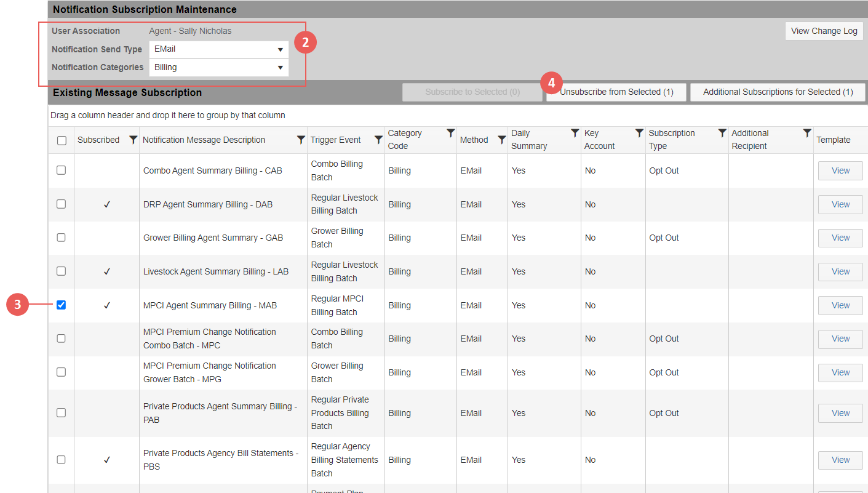
Task: Click Unsubscribe from Selected (1)
Action: pos(616,92)
